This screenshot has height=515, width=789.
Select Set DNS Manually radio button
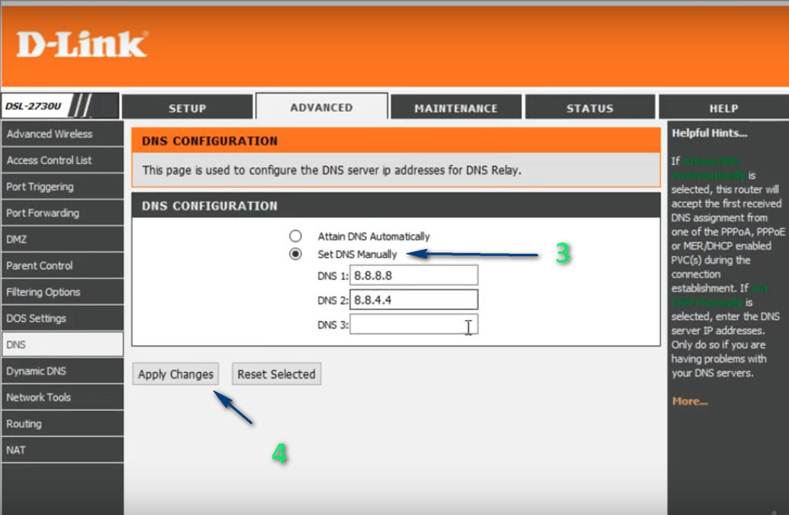295,254
